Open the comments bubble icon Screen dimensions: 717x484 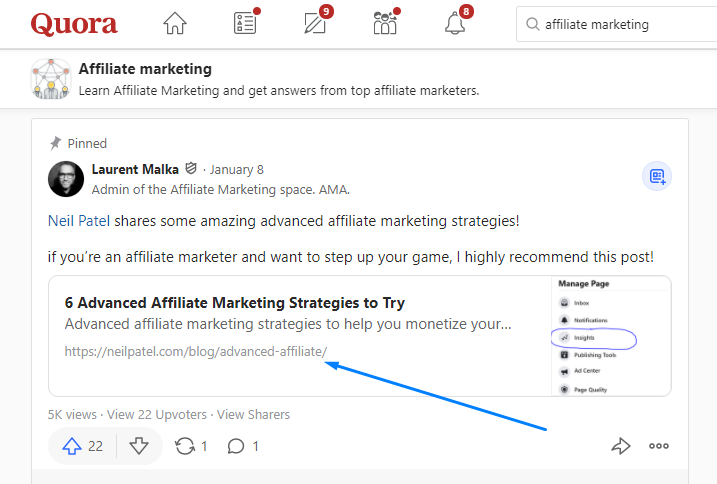tap(235, 446)
